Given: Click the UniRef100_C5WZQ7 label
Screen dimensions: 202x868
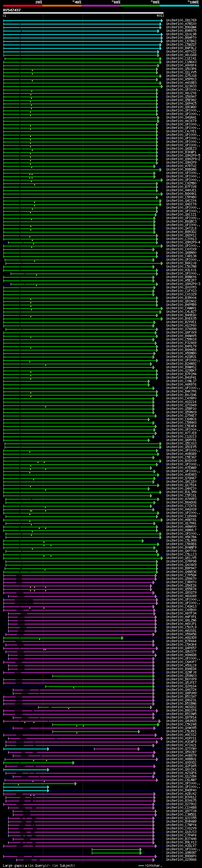Looking at the screenshot, I should (x=181, y=45).
